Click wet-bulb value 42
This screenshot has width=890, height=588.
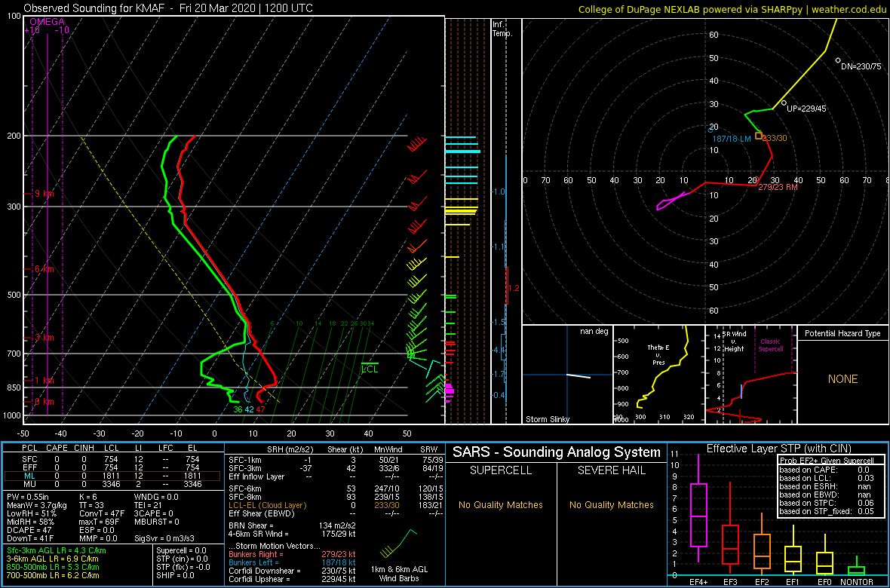pos(249,409)
